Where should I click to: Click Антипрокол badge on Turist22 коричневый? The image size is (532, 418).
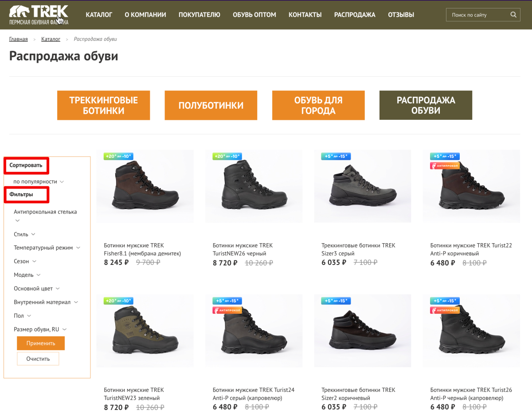[x=445, y=166]
